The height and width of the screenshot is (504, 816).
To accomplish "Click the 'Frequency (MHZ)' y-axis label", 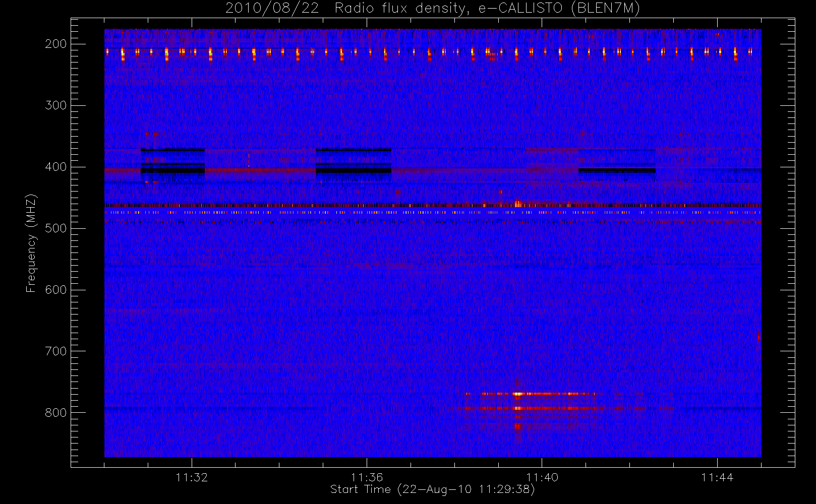I will click(31, 243).
